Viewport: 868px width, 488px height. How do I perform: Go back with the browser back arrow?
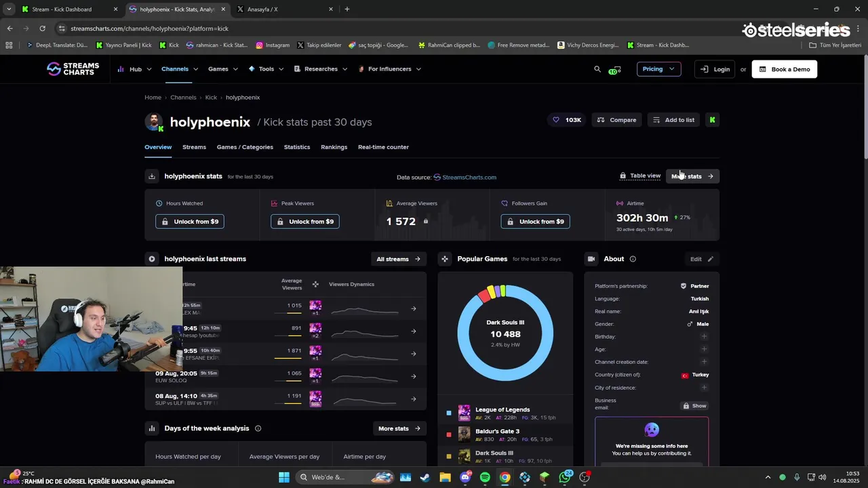click(9, 28)
